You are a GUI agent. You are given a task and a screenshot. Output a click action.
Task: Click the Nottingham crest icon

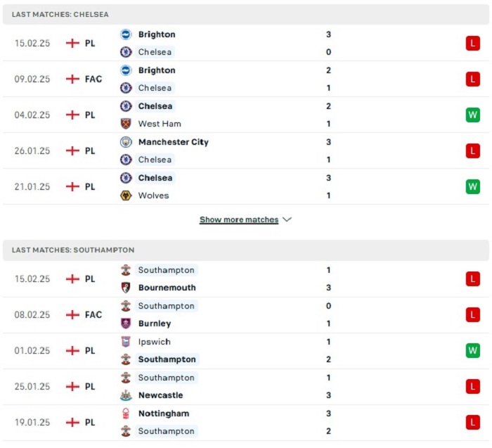pos(126,414)
